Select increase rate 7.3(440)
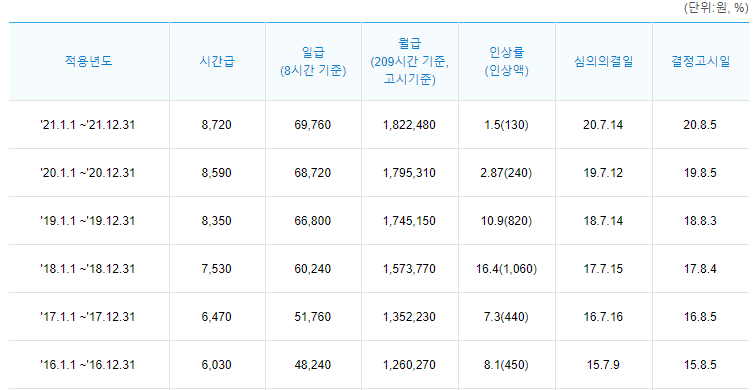This screenshot has width=753, height=390. [x=507, y=317]
